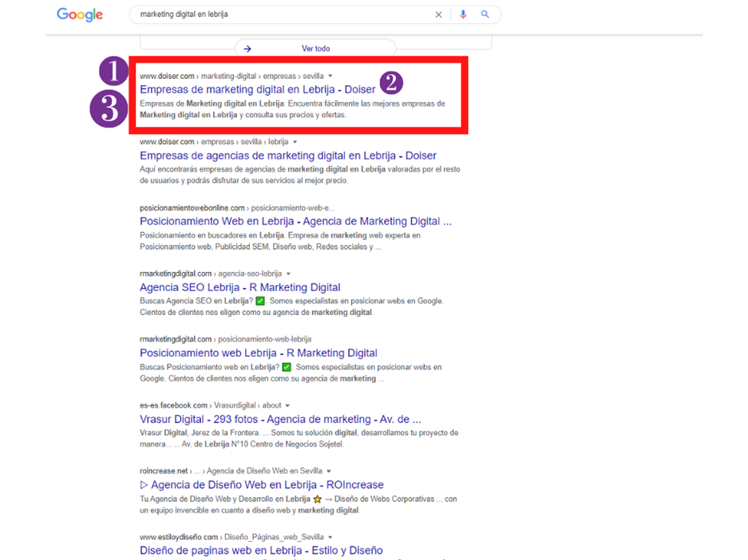Start voice search with the microphone icon
The image size is (748, 560).
[463, 15]
